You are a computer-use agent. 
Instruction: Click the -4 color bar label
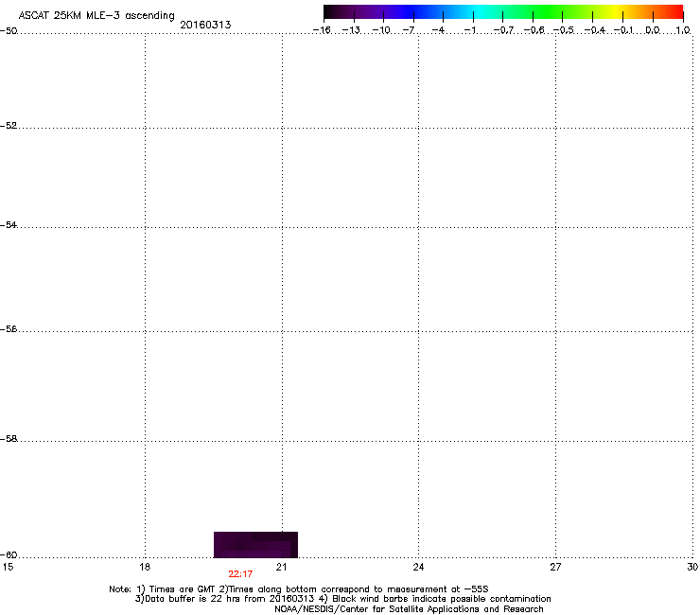tap(438, 30)
